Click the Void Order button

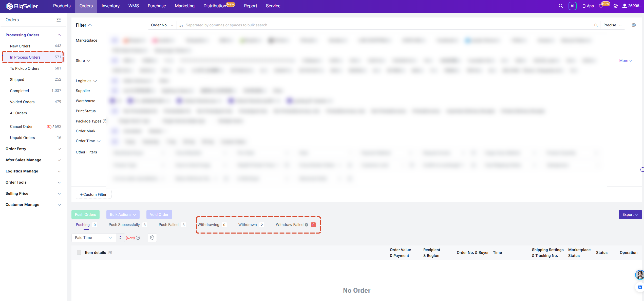click(159, 215)
